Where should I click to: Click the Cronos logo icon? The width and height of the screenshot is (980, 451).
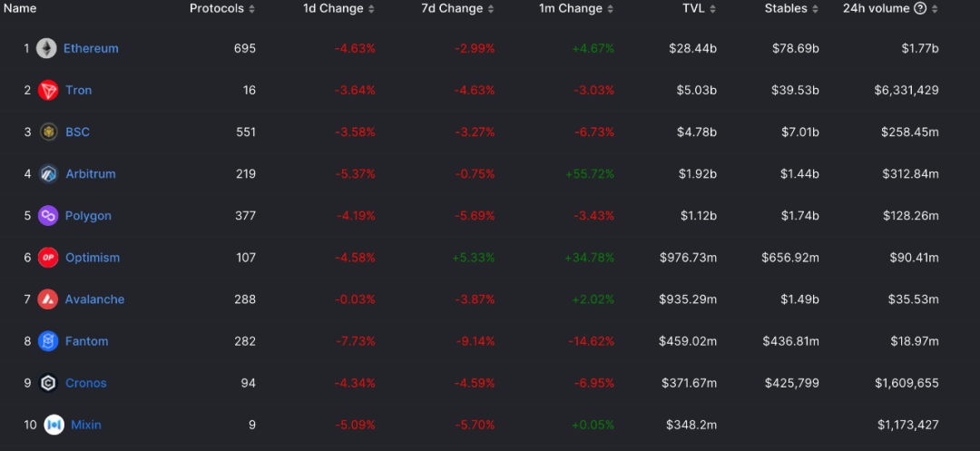coord(48,383)
